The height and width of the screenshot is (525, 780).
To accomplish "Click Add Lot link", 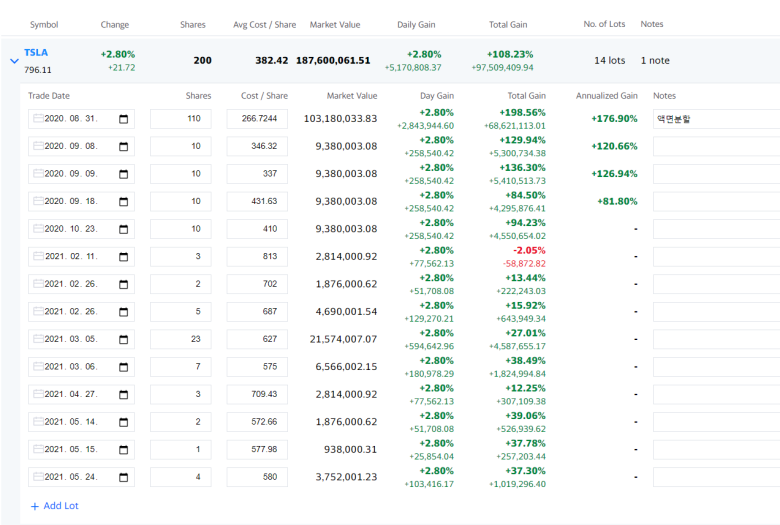I will click(x=55, y=506).
